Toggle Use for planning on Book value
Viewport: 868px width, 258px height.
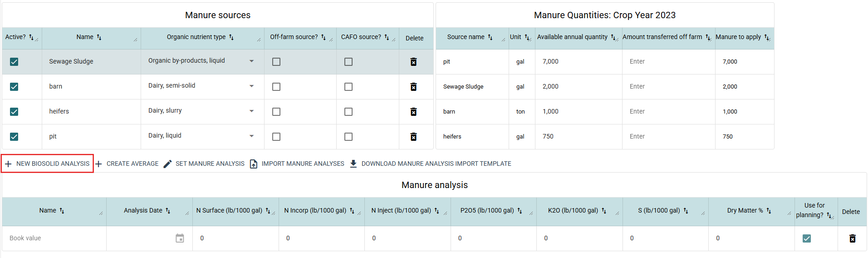806,238
